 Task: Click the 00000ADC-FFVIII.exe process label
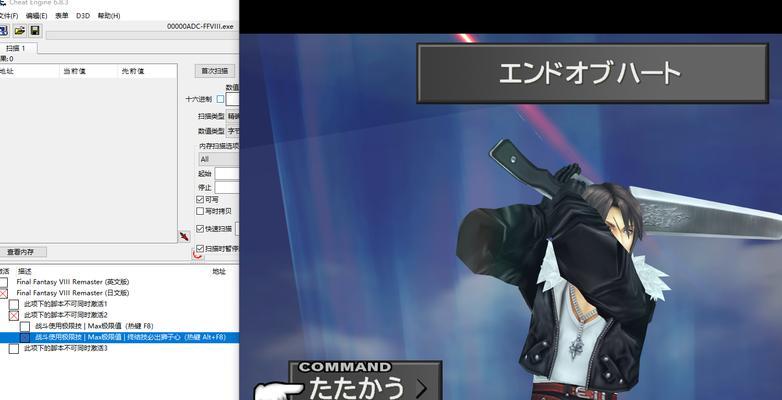click(200, 26)
